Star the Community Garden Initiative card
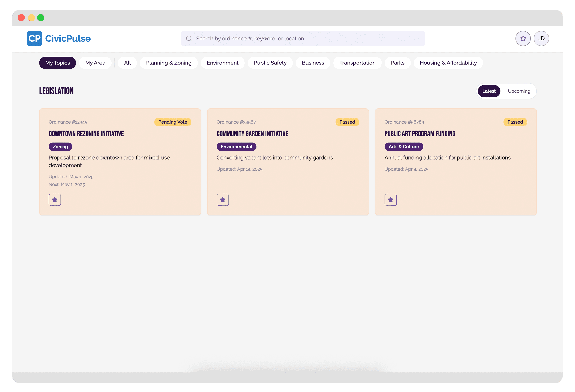This screenshot has height=392, width=575. [223, 200]
